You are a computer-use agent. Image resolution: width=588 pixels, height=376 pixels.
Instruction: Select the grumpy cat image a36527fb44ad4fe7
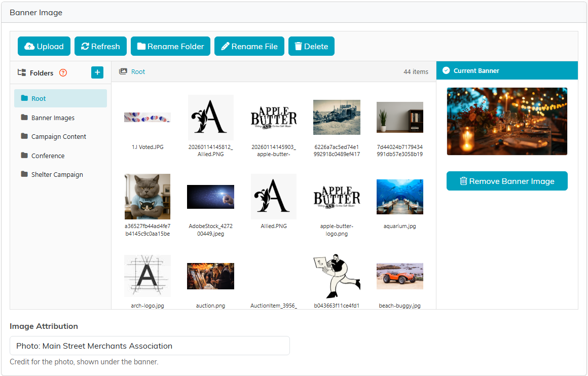point(148,197)
